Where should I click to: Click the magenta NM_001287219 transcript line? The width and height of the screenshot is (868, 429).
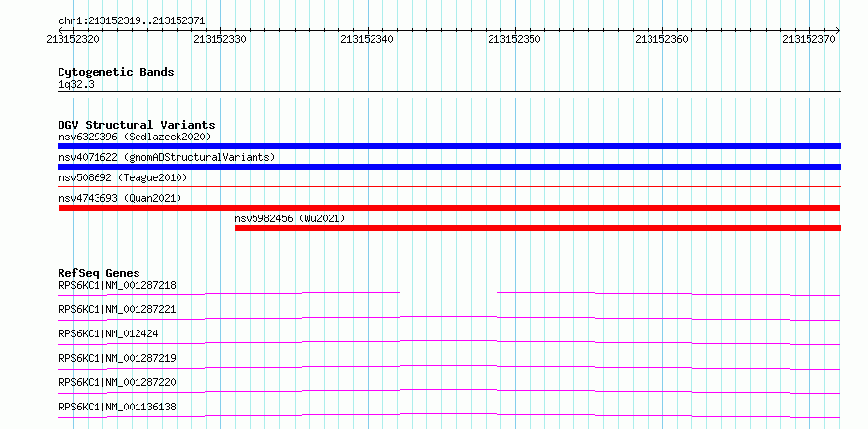[449, 367]
